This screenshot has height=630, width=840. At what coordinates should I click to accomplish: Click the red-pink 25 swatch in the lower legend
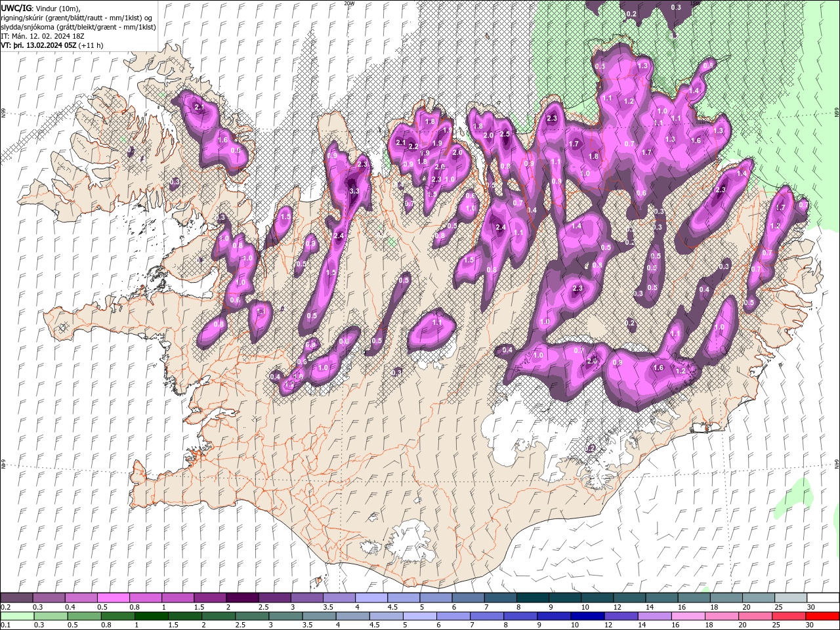pyautogui.click(x=788, y=616)
